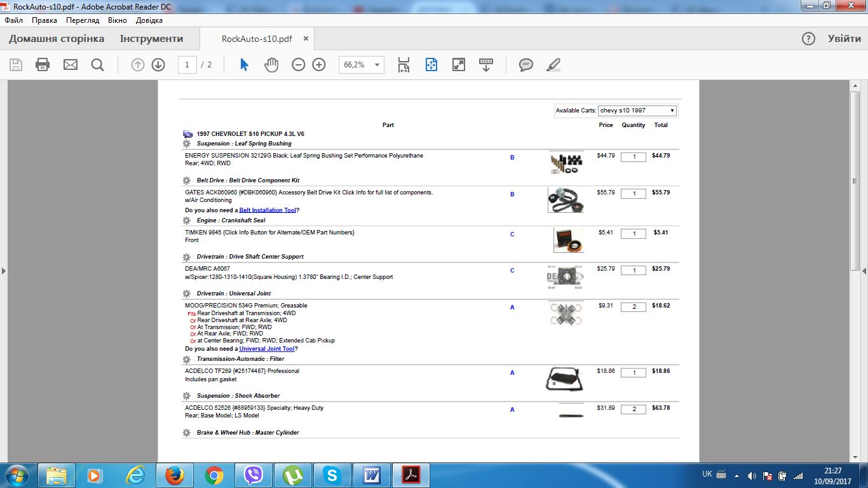Click gear icon beside Suspension : Leaf Spring Bushing
Image resolution: width=868 pixels, height=488 pixels.
coord(187,144)
